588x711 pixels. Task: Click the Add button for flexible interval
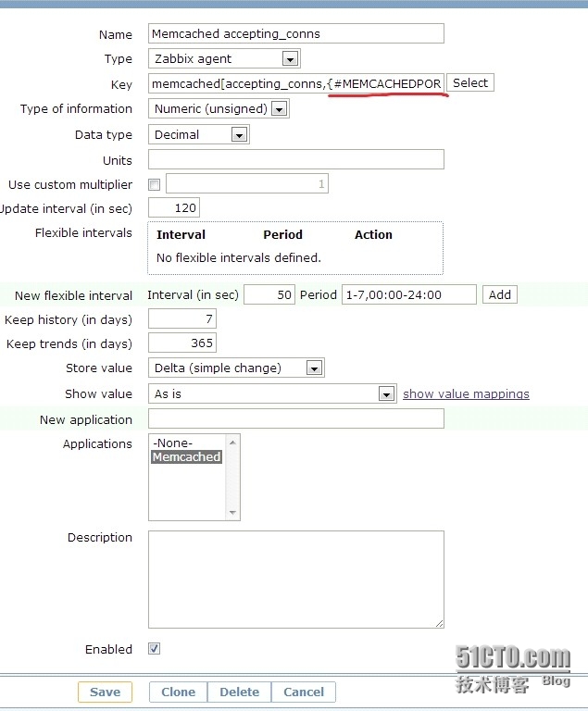click(x=499, y=294)
